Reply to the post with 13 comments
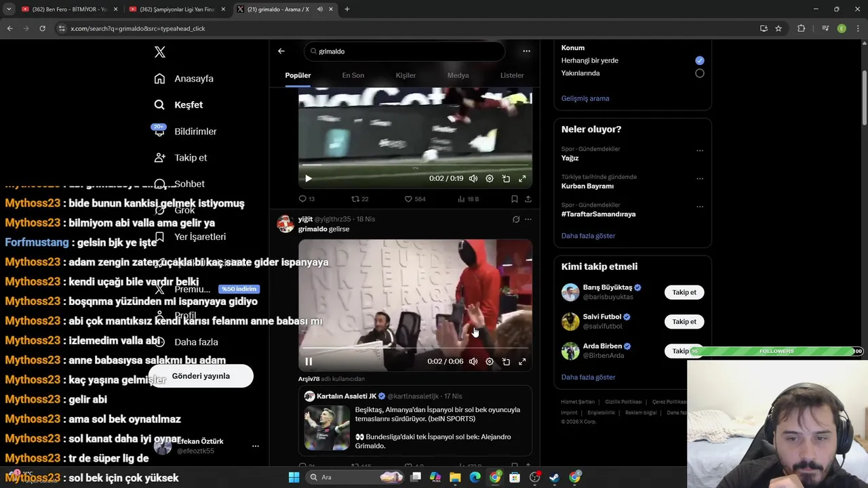 307,199
